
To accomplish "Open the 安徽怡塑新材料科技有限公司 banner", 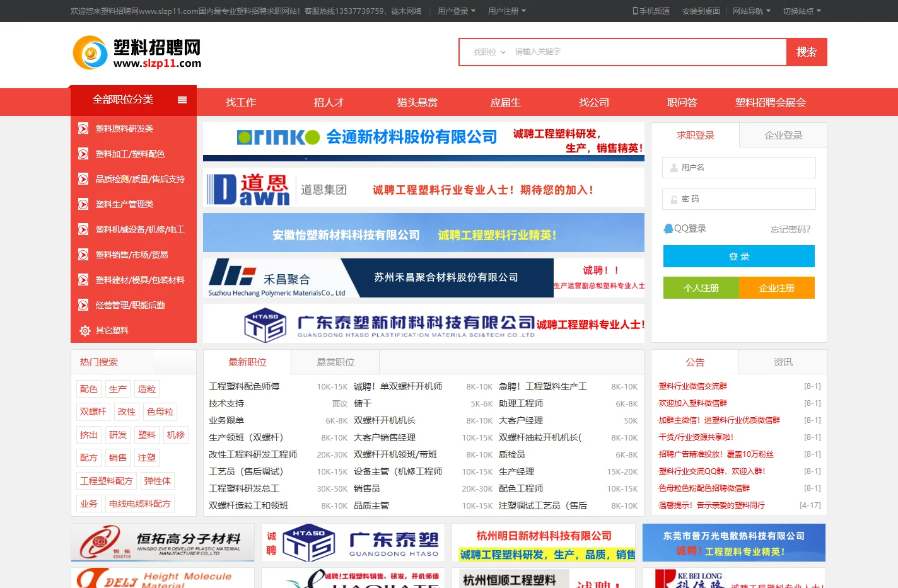I will pyautogui.click(x=424, y=233).
